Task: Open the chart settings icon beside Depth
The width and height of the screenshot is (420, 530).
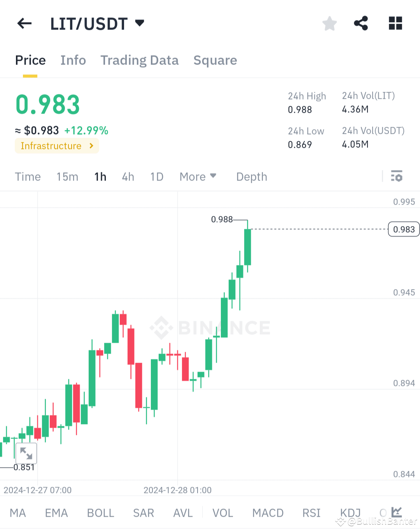Action: click(397, 176)
